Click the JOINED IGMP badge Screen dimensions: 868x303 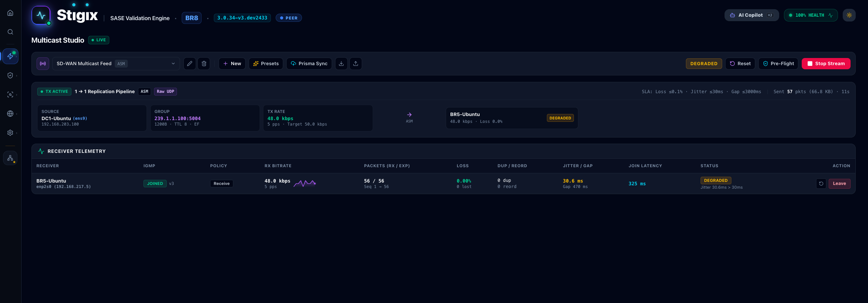tap(155, 184)
